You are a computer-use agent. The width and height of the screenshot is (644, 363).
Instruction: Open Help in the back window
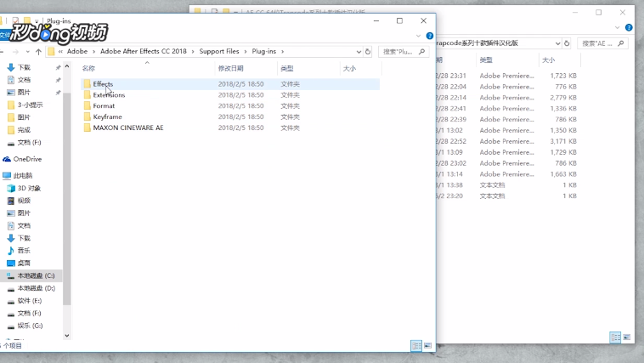629,27
